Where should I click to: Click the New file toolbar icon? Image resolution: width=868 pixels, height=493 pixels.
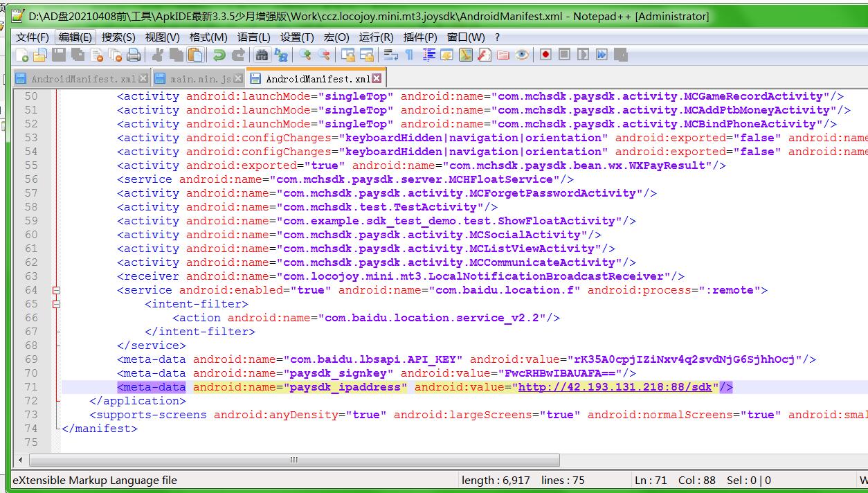click(x=23, y=55)
